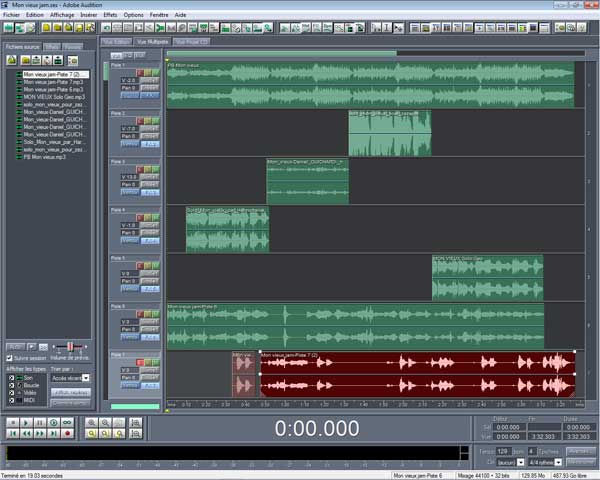Toggle the Vidéo file type filter

pyautogui.click(x=11, y=393)
